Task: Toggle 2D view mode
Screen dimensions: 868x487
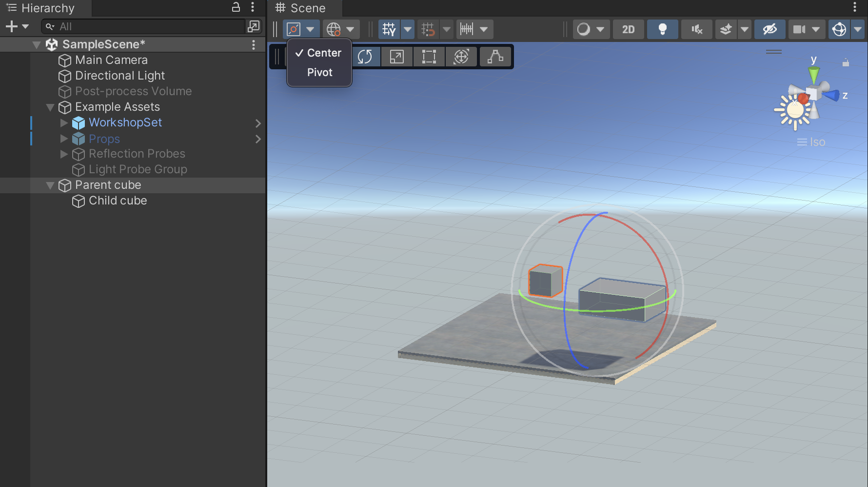Action: tap(629, 29)
